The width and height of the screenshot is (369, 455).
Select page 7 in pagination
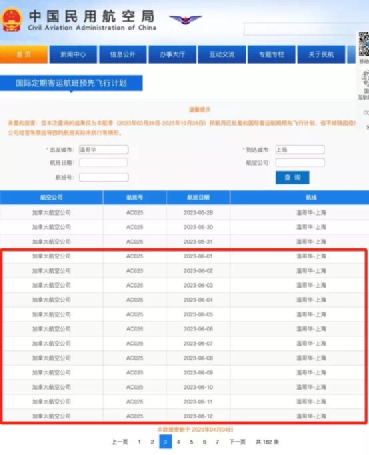(x=217, y=442)
